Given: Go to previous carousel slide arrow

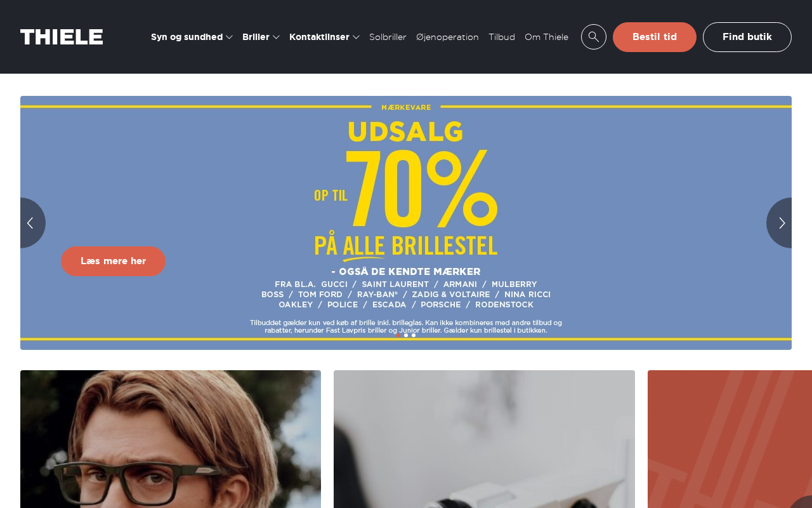Looking at the screenshot, I should coord(32,223).
